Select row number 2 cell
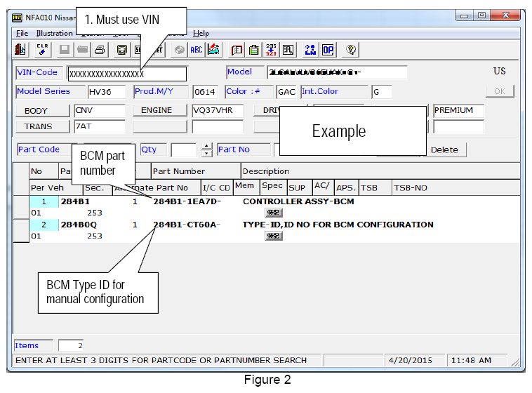The image size is (532, 393). point(44,225)
